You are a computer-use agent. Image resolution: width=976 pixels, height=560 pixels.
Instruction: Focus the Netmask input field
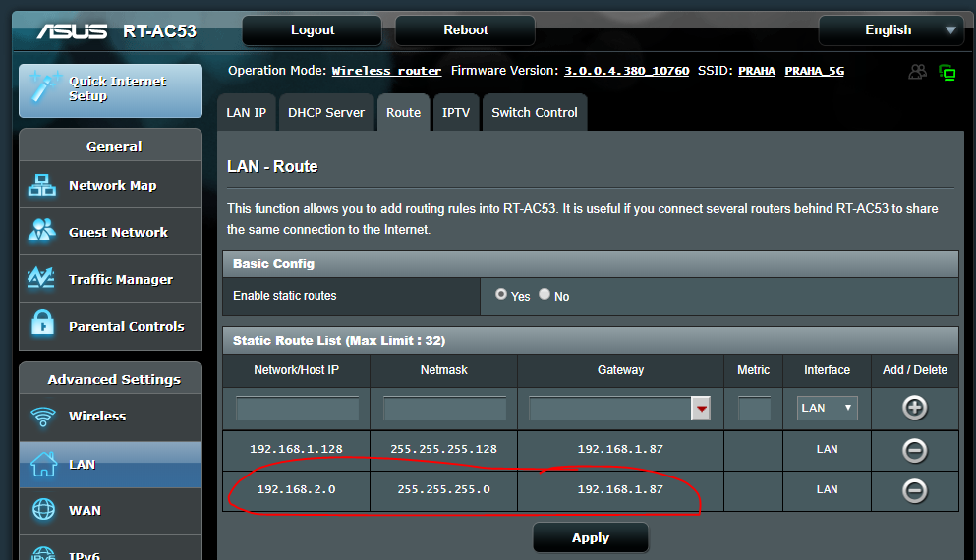click(x=445, y=409)
